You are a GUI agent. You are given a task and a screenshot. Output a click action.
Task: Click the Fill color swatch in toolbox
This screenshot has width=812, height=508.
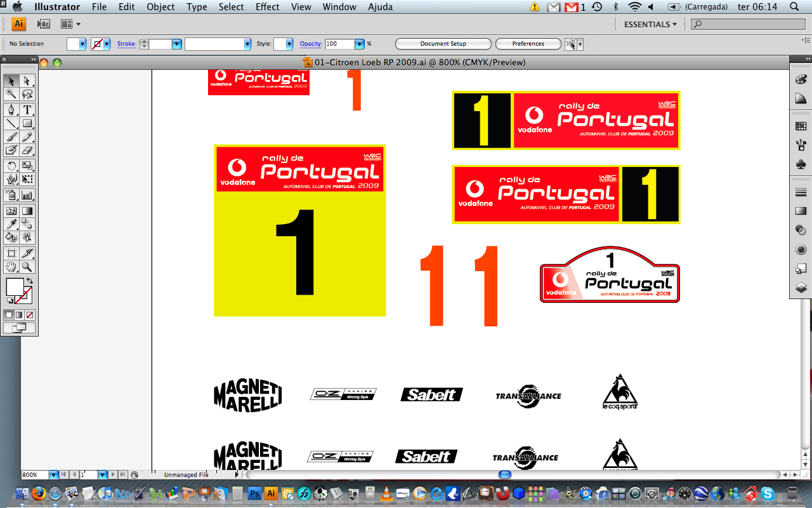[15, 287]
